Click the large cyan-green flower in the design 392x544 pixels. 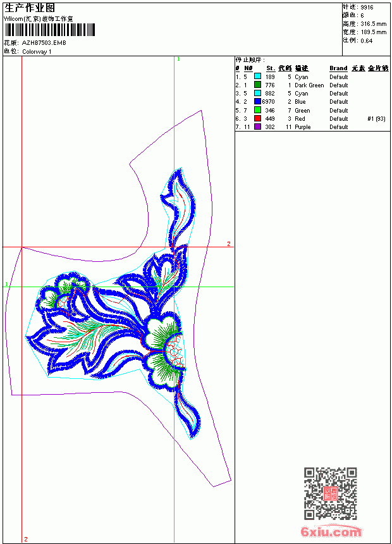click(x=163, y=351)
